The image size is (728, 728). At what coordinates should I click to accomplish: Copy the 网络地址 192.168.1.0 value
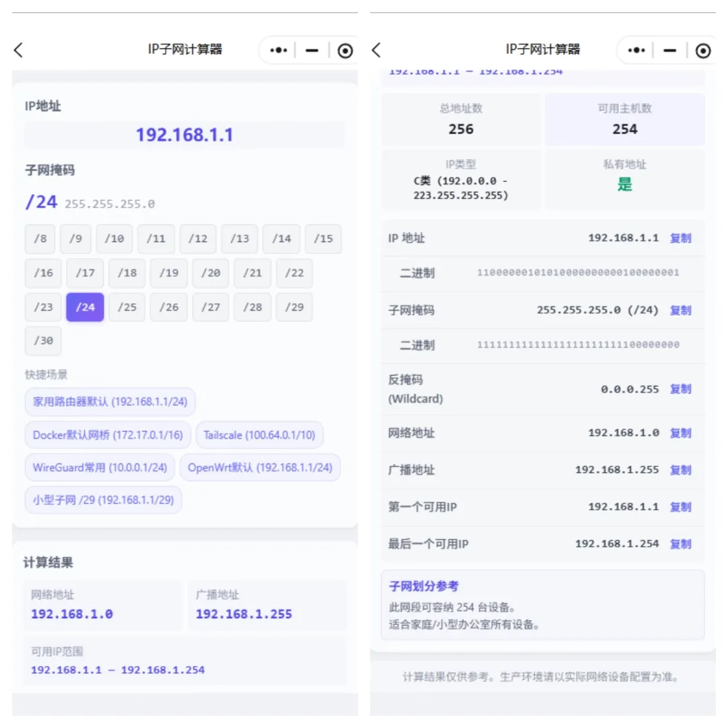[x=681, y=433]
